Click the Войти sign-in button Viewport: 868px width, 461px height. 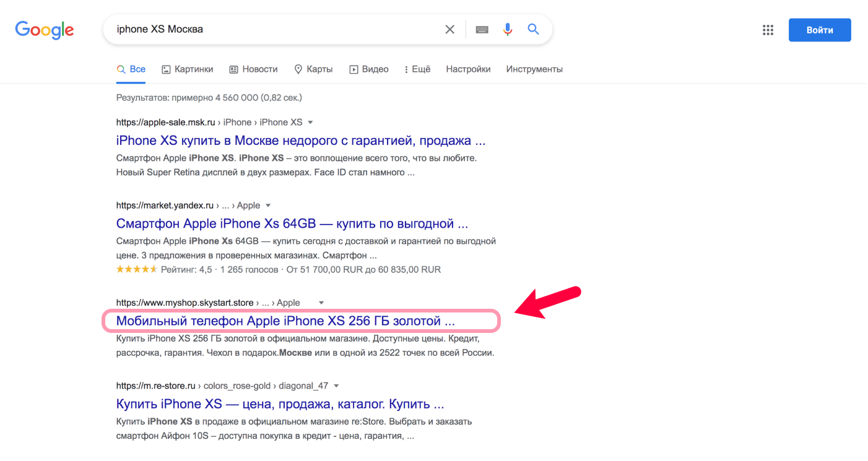(820, 30)
